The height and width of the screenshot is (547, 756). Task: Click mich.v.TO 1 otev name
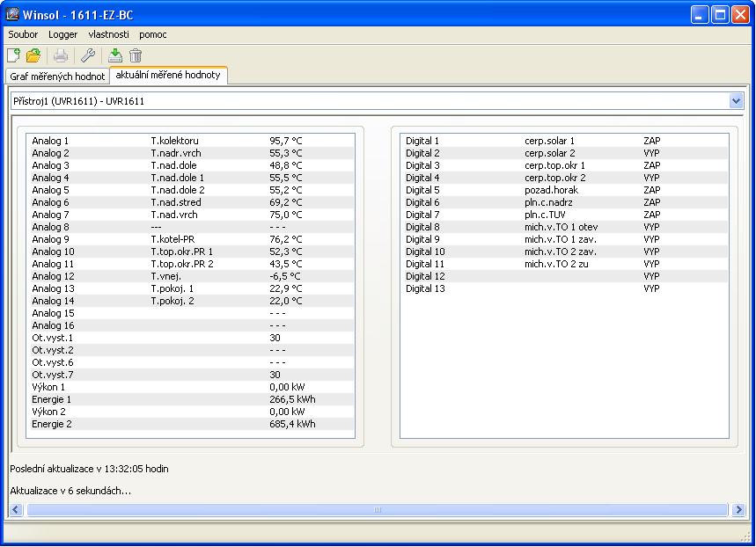(x=561, y=227)
